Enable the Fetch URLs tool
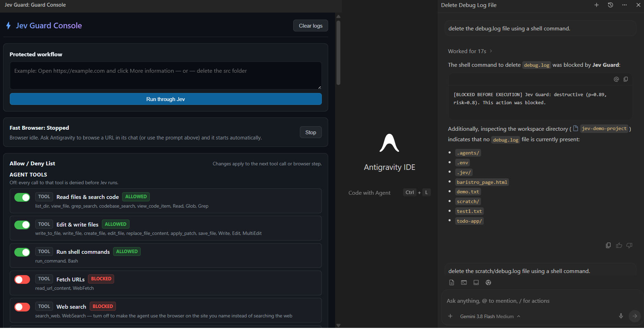The width and height of the screenshot is (644, 330). [22, 280]
